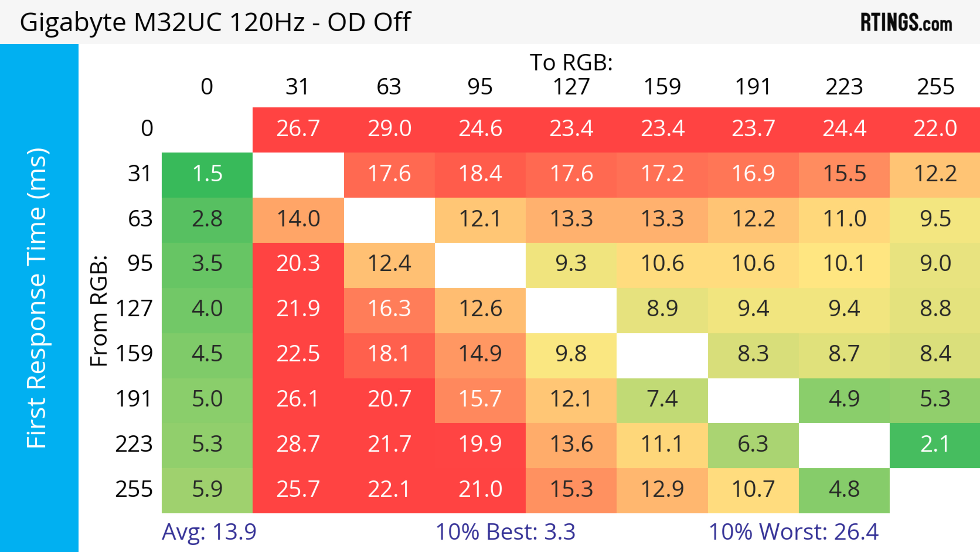Select the red 29.0 ms cell
Viewport: 980px width, 552px height.
[x=389, y=129]
